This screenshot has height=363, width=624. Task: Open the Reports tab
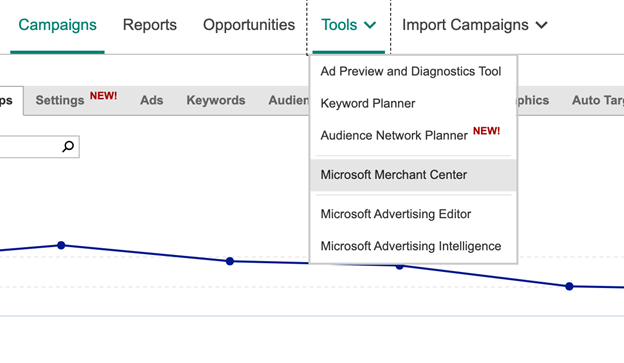(x=150, y=25)
